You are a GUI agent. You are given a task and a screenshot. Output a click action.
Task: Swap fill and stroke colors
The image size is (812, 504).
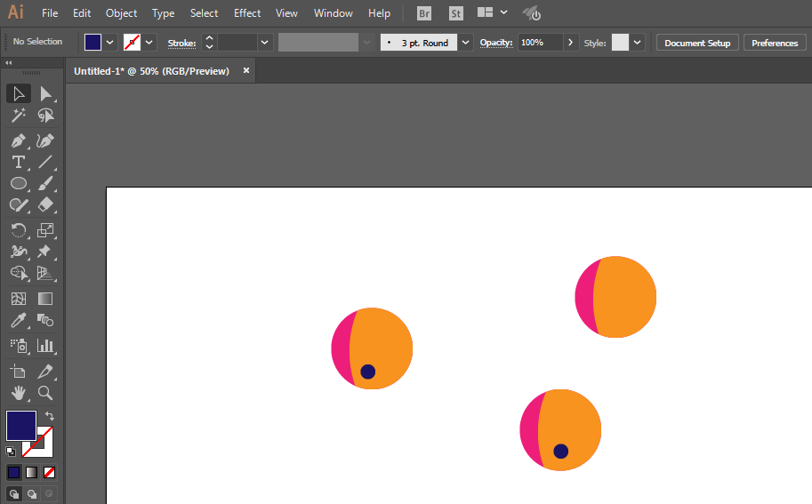click(50, 415)
